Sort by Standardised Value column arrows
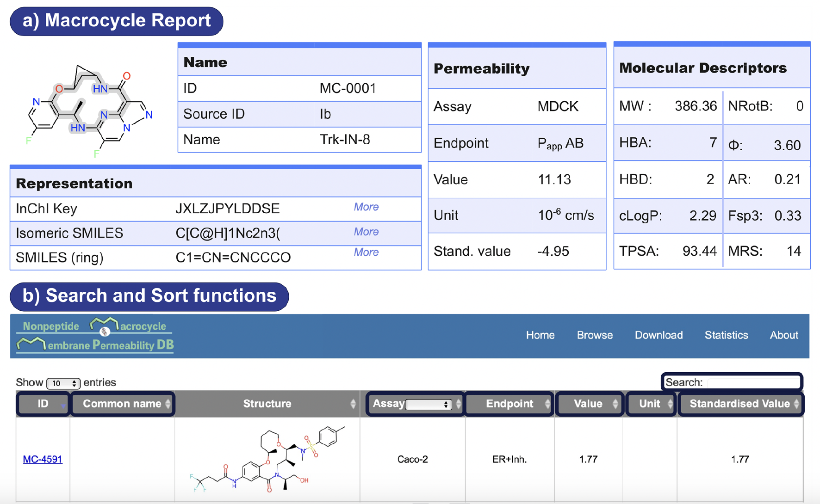Viewport: 820px width, 504px height. (x=796, y=404)
